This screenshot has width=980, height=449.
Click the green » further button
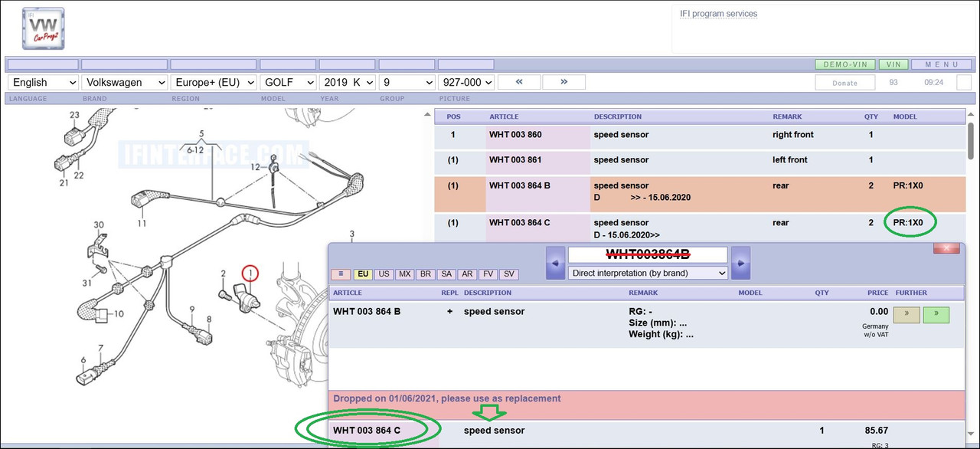pos(936,315)
